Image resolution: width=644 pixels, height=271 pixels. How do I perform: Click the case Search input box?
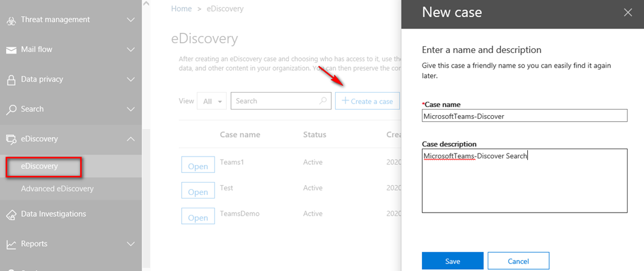[281, 100]
